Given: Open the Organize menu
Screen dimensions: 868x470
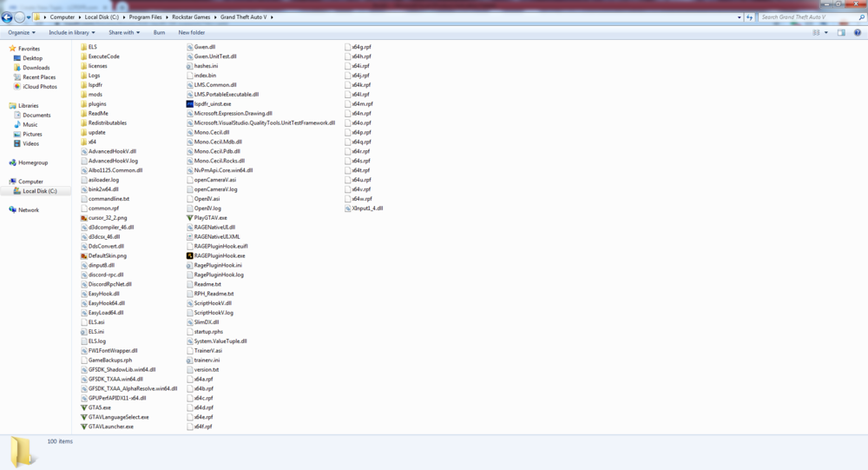Looking at the screenshot, I should (x=22, y=33).
